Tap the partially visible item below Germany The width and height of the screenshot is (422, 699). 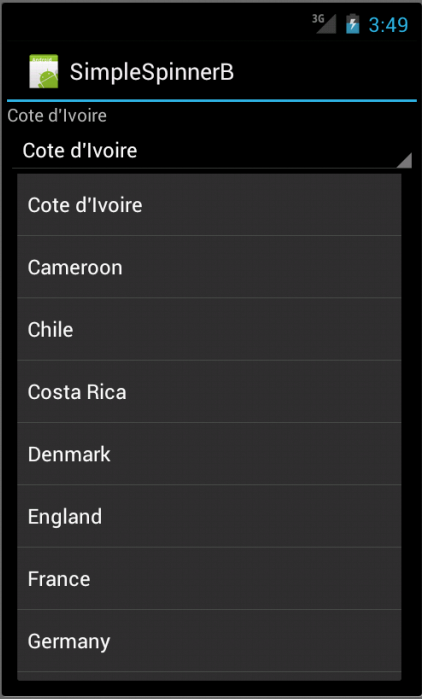tap(209, 676)
